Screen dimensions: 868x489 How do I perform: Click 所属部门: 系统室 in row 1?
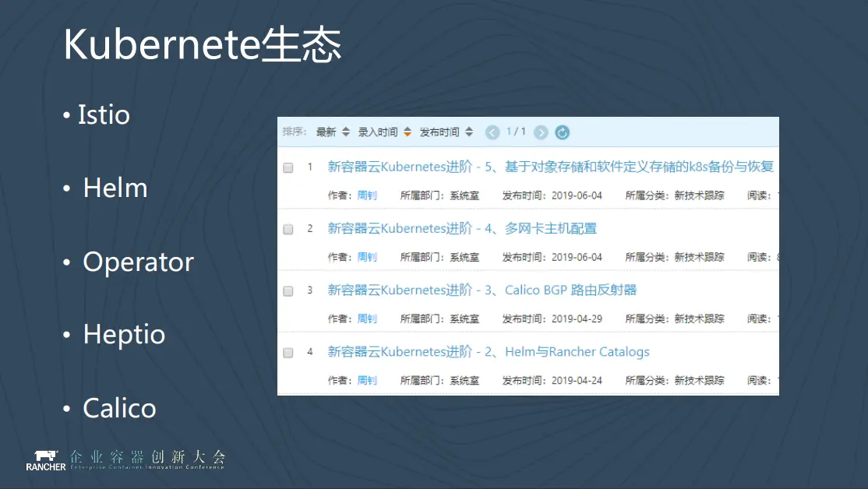(x=440, y=195)
